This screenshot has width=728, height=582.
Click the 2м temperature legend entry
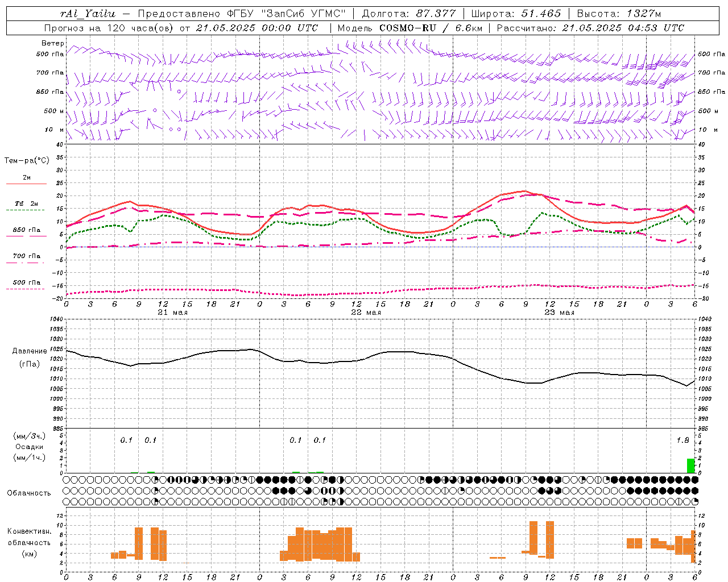pos(27,178)
